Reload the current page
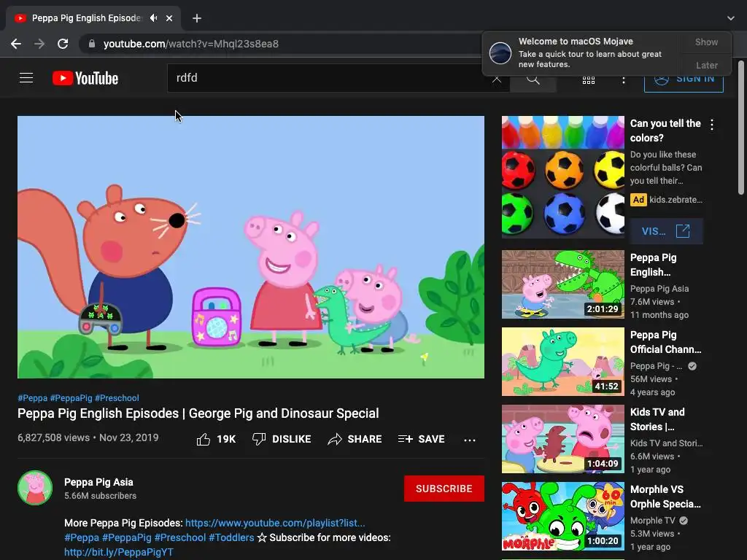The height and width of the screenshot is (560, 747). coord(63,44)
